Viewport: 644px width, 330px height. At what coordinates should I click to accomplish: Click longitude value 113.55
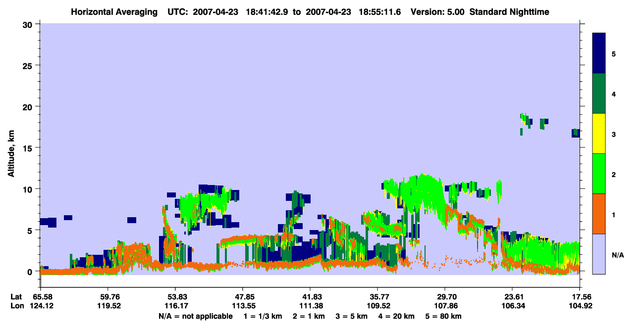(x=243, y=306)
